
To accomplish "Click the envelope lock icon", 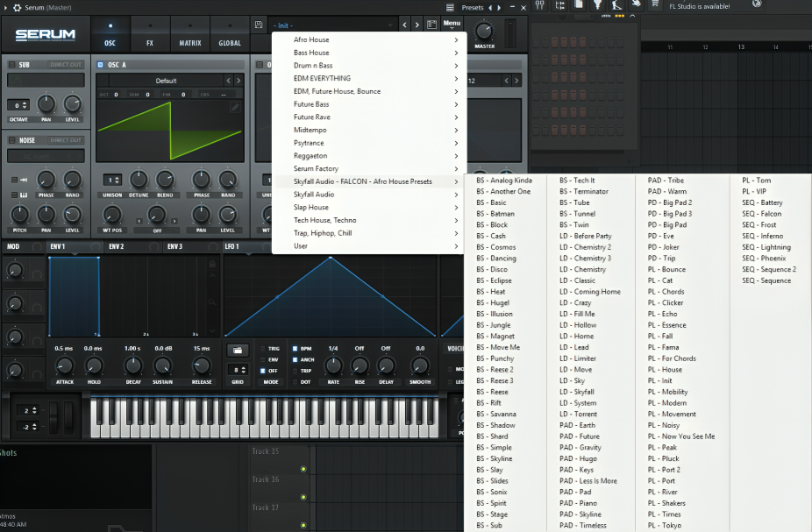I will pos(212,264).
